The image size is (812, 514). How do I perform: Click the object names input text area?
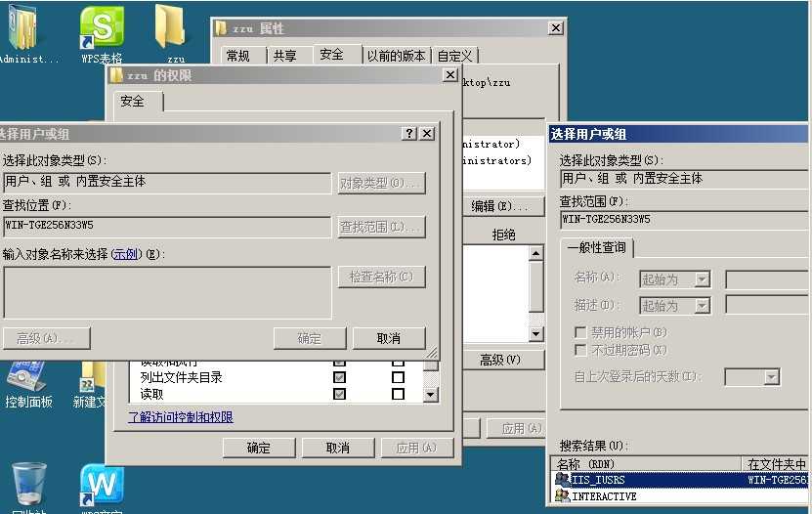(167, 292)
